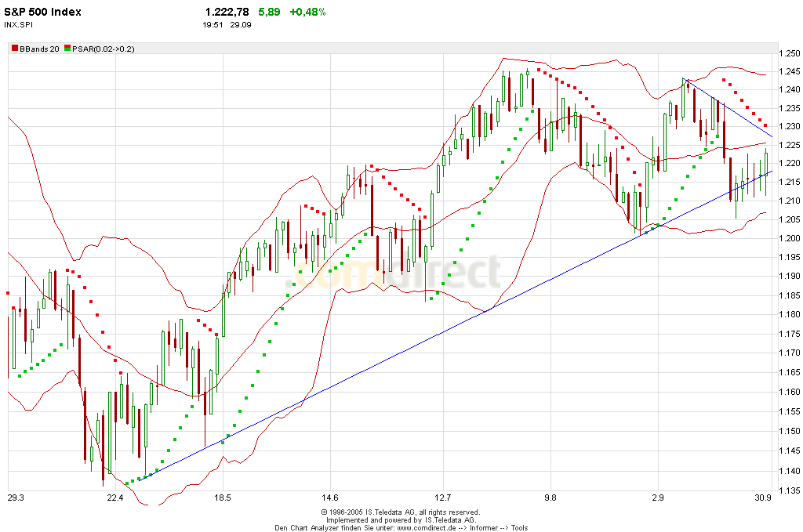Click the y-axis value 1.240
Viewport: 803px width, 532px height.
click(789, 89)
